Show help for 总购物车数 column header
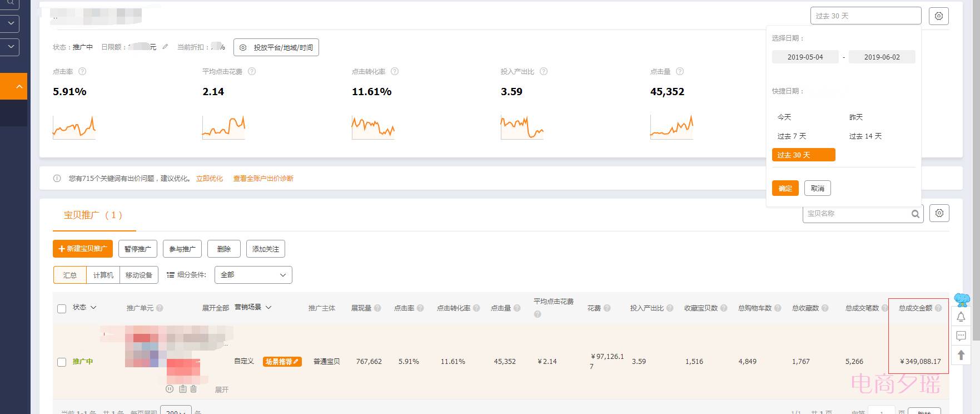Image resolution: width=980 pixels, height=414 pixels. click(778, 308)
